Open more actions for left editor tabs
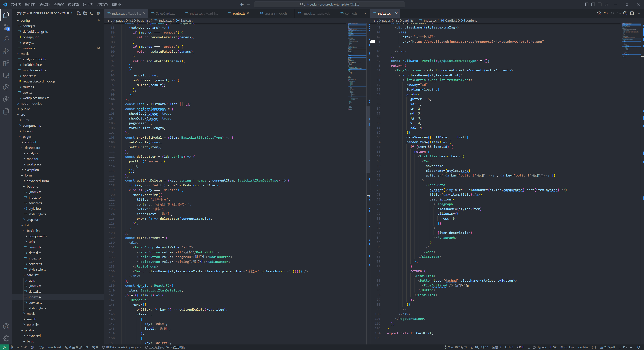 tap(364, 13)
